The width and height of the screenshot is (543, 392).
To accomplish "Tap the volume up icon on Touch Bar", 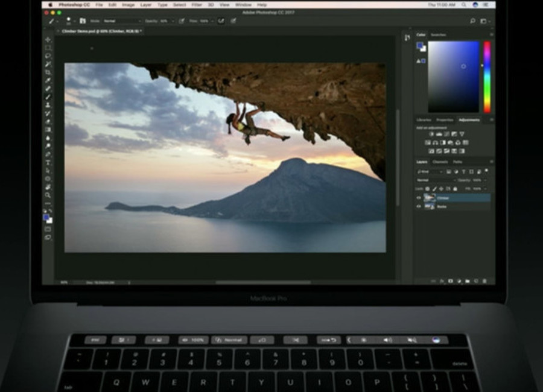I will pyautogui.click(x=387, y=340).
